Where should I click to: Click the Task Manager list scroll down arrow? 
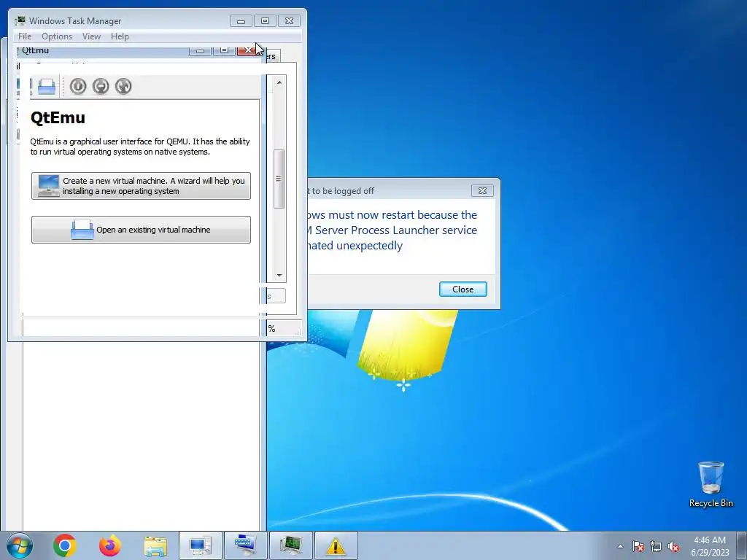tap(279, 275)
